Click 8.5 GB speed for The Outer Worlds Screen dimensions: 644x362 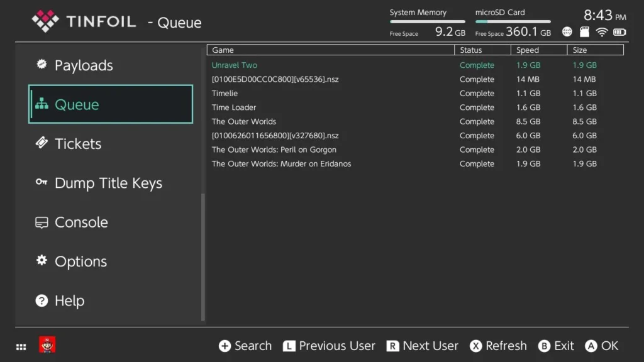point(528,121)
